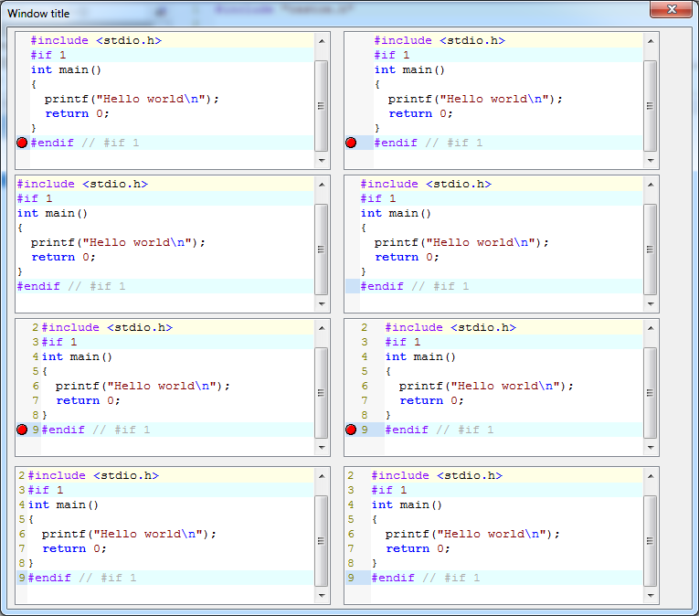Click breakpoint dot on line 9, third-row right editor
The height and width of the screenshot is (616, 699).
[x=351, y=430]
